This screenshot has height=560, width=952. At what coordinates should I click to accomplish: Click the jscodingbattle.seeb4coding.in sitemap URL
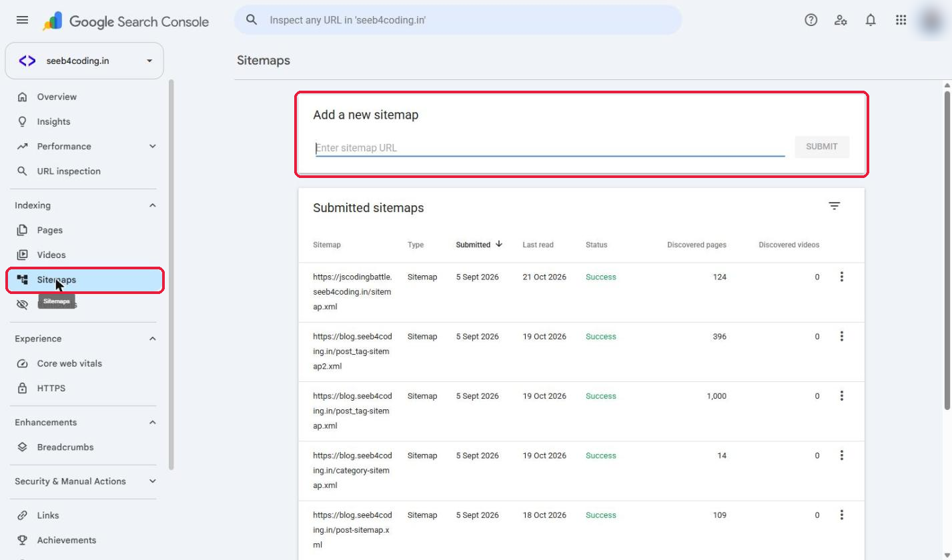(352, 291)
